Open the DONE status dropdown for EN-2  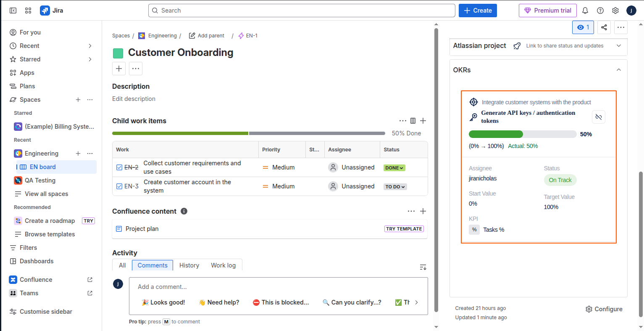tap(394, 168)
